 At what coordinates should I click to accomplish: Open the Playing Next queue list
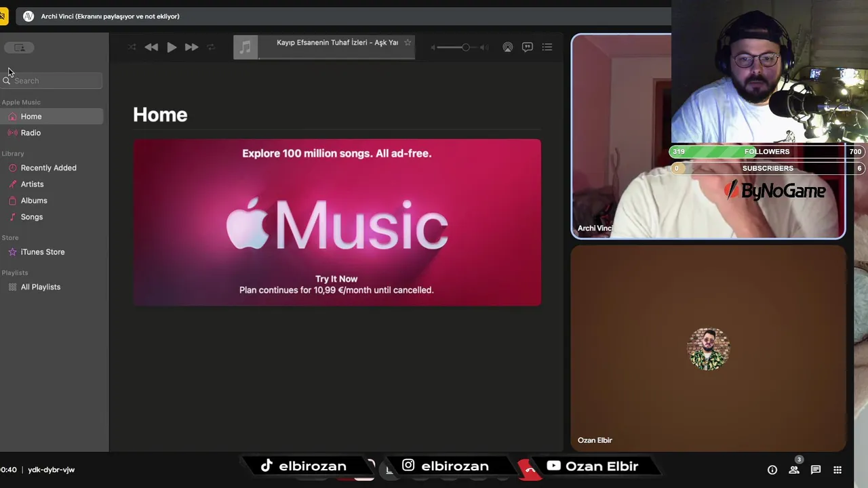coord(547,47)
